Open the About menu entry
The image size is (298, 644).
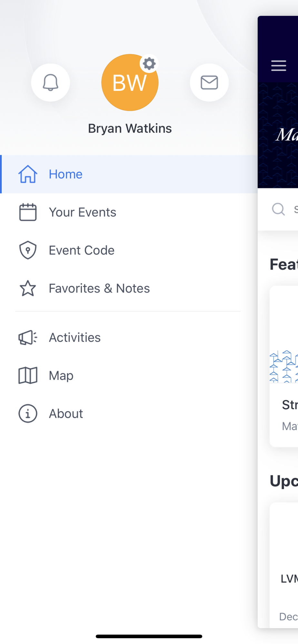pos(129,413)
